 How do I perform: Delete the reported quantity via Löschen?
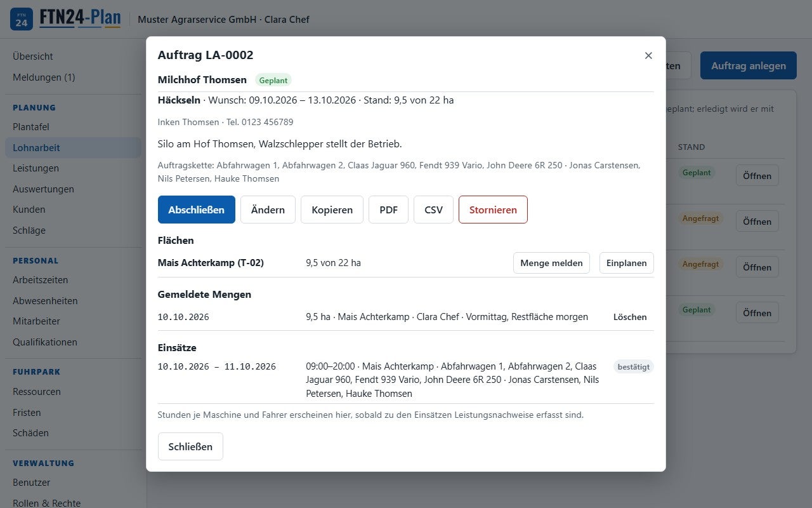coord(630,317)
